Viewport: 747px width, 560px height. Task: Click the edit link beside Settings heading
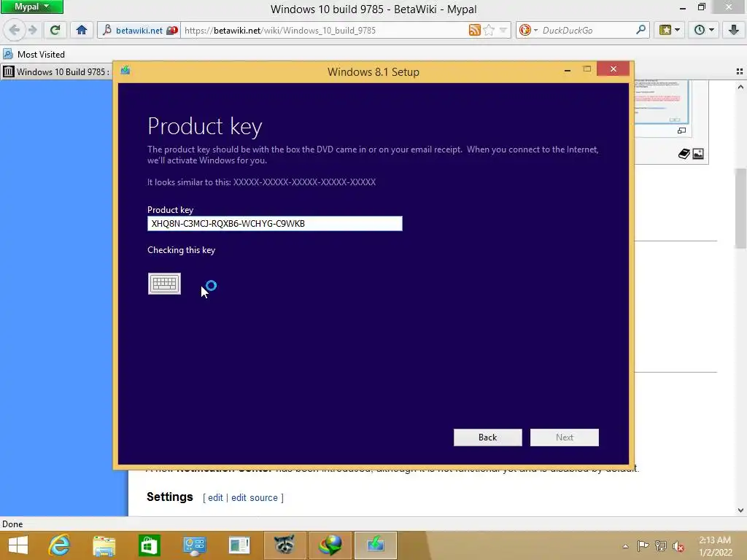click(215, 497)
